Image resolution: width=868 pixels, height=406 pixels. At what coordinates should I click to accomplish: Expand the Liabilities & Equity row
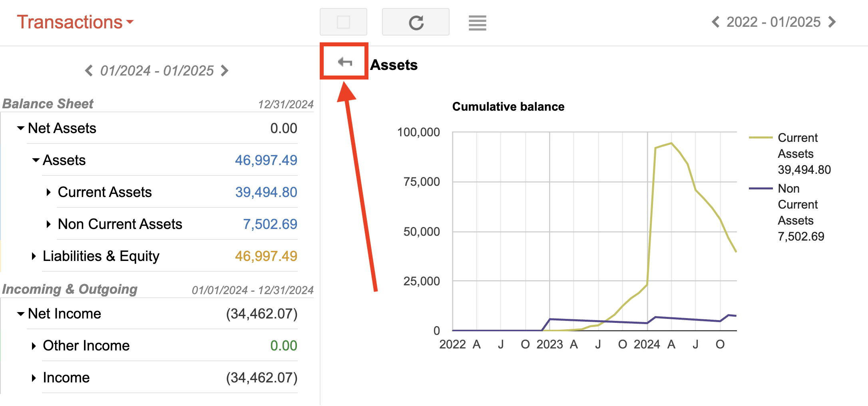(x=34, y=256)
